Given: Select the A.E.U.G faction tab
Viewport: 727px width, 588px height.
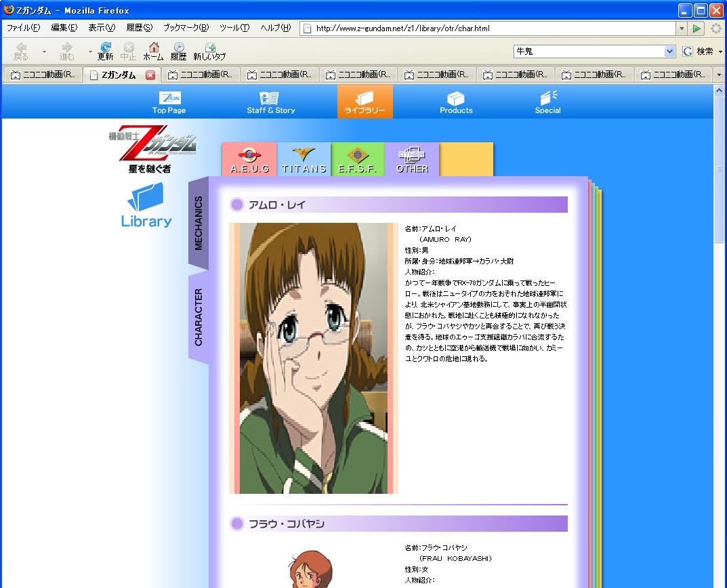Looking at the screenshot, I should coord(249,159).
